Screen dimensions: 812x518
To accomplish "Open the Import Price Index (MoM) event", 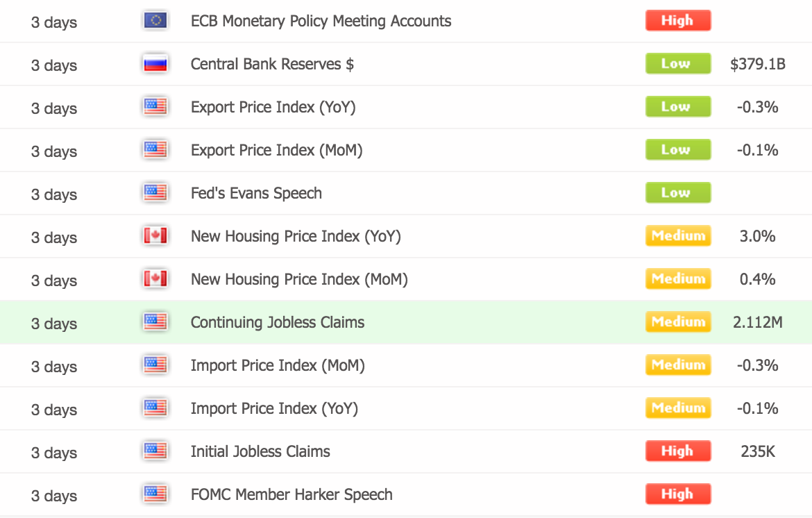I will tap(278, 365).
